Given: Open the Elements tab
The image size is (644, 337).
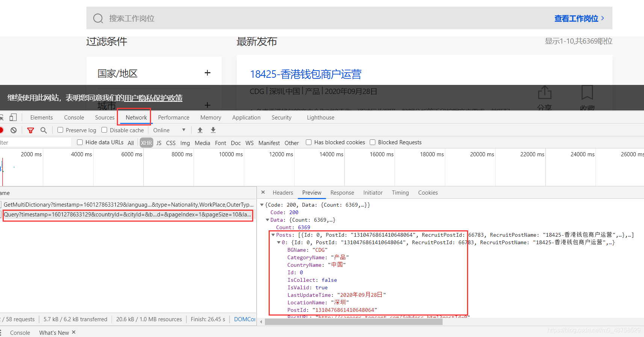Looking at the screenshot, I should (x=41, y=117).
